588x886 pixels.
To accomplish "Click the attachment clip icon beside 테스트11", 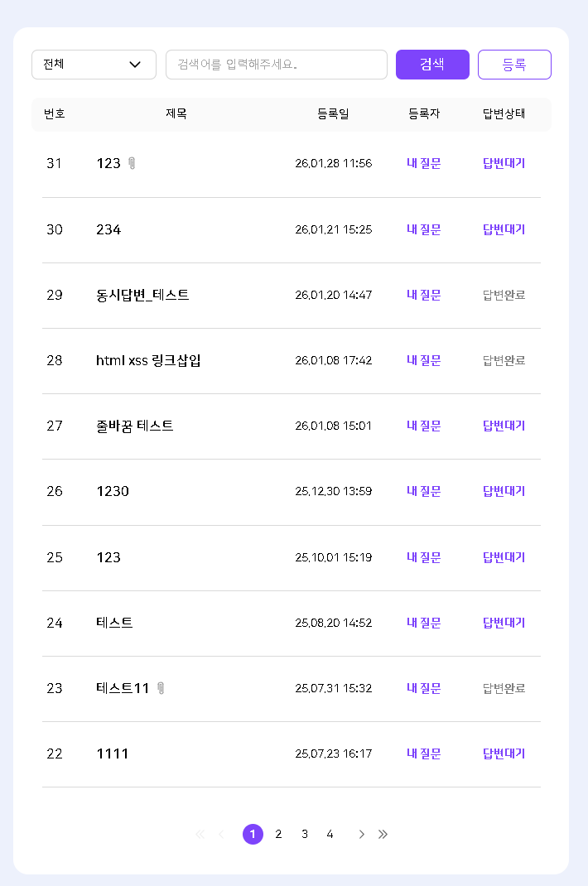I will [x=161, y=688].
